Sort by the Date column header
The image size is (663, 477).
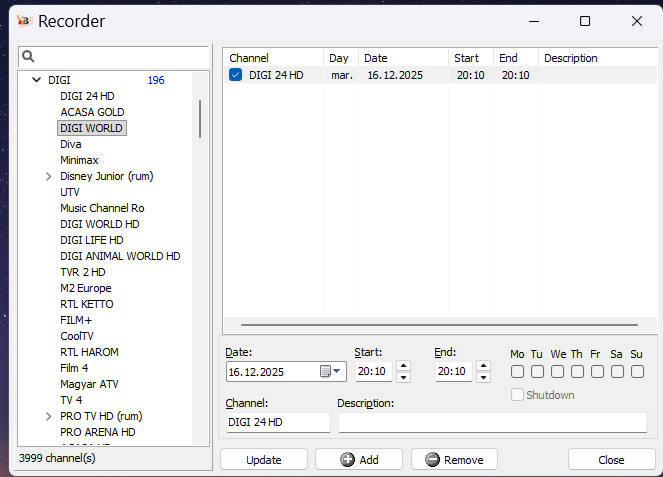pos(403,58)
